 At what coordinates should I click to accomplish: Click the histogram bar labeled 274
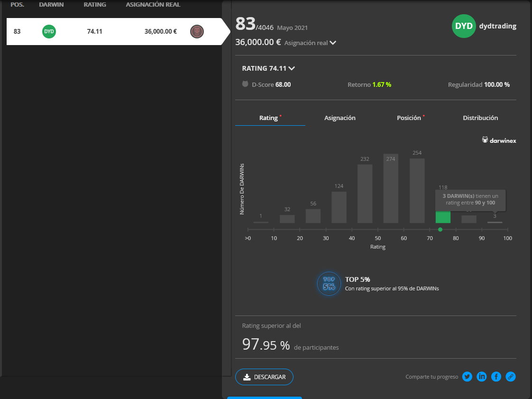(x=391, y=189)
